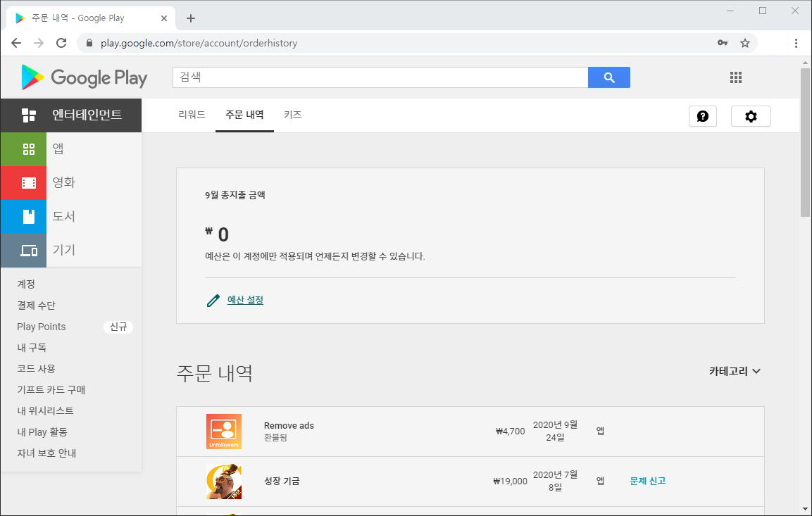Click the 환불됨 status text
The height and width of the screenshot is (516, 812).
point(275,438)
